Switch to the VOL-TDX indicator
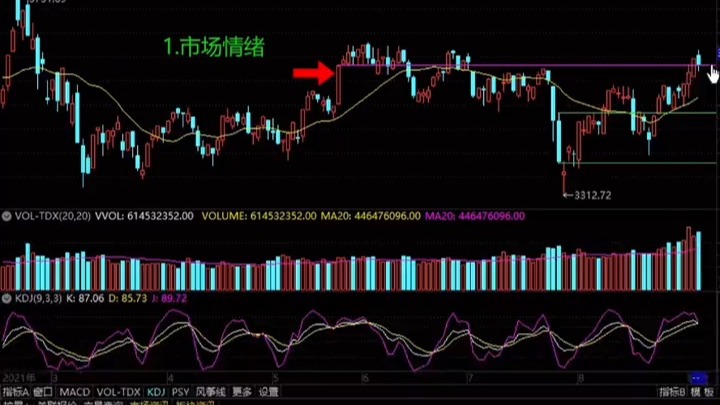 pos(118,391)
